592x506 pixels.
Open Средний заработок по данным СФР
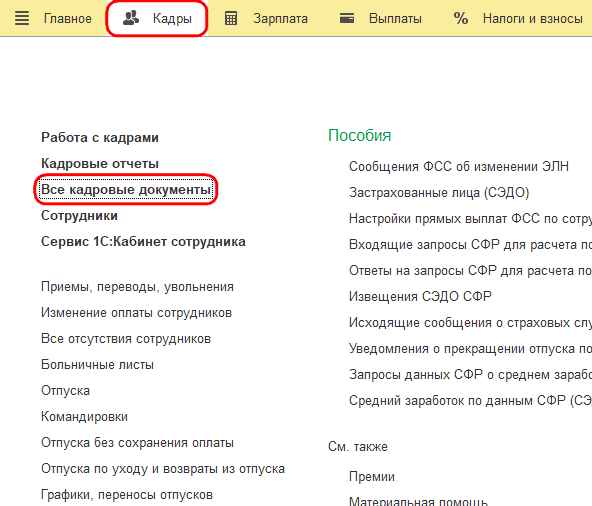pyautogui.click(x=470, y=401)
